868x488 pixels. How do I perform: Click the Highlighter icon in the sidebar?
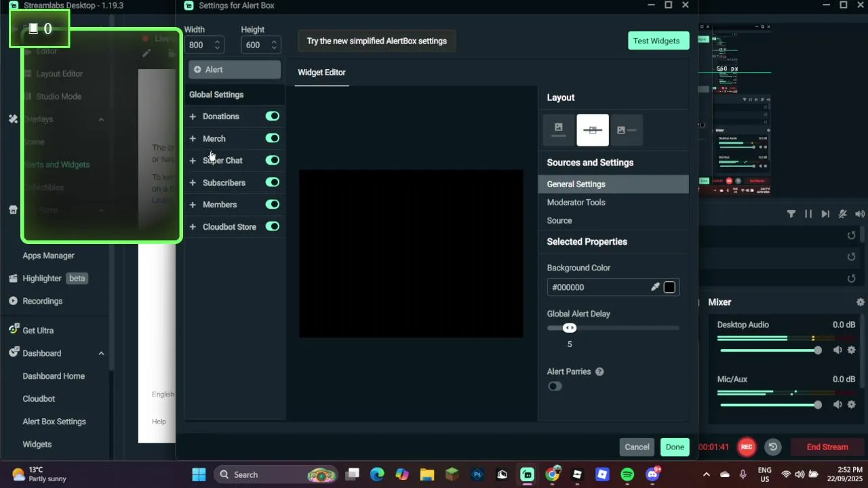[x=13, y=279]
